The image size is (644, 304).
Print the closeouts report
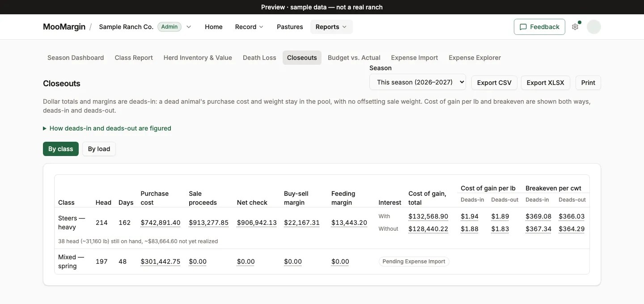click(588, 83)
